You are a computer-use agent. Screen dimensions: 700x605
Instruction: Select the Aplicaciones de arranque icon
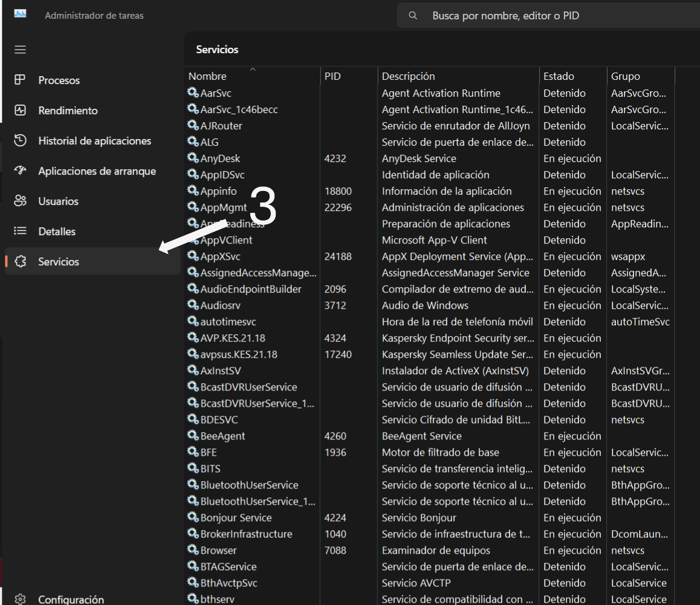[x=21, y=170]
